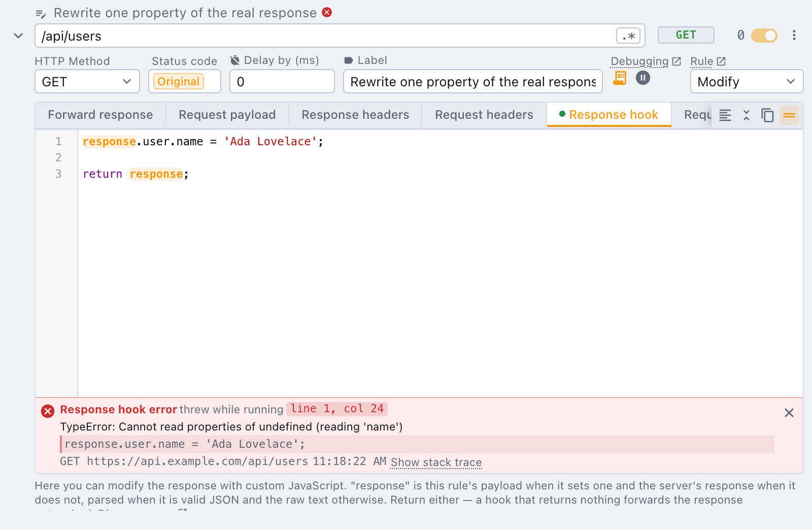Dismiss the response hook error panel
The height and width of the screenshot is (530, 812).
789,413
